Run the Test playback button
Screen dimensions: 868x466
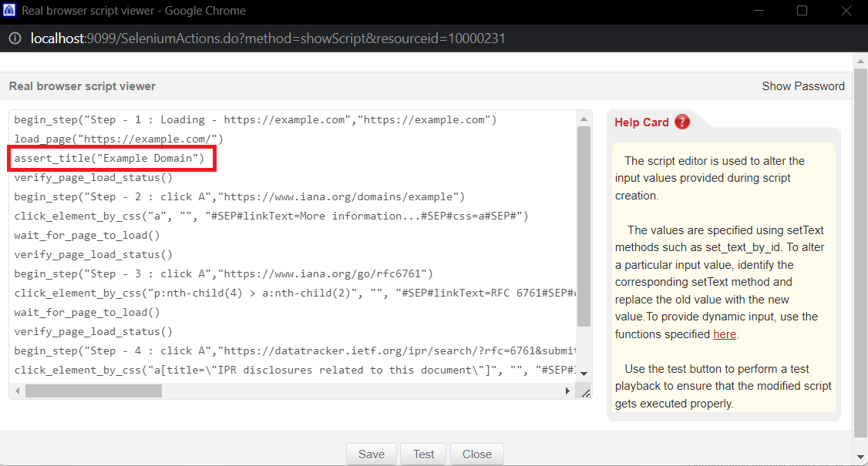tap(423, 454)
